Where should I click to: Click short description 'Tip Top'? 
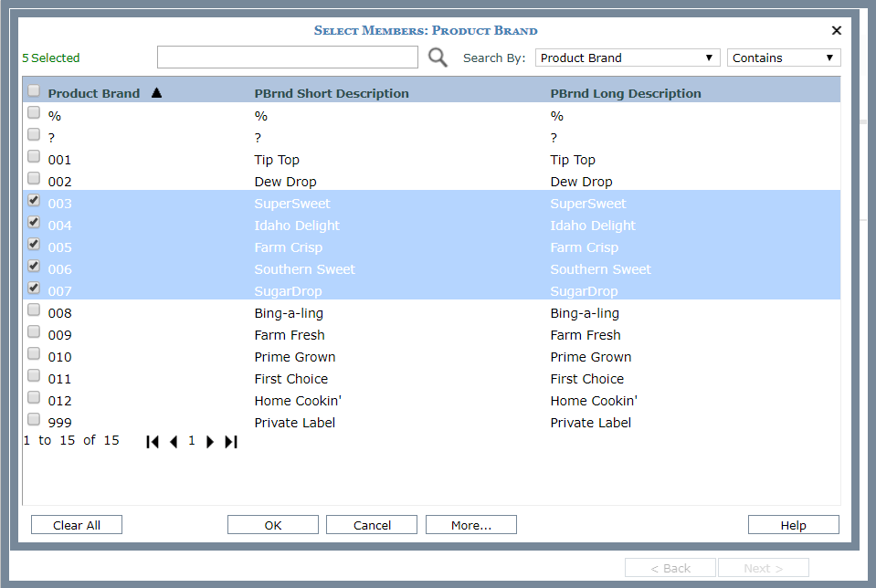(x=277, y=160)
